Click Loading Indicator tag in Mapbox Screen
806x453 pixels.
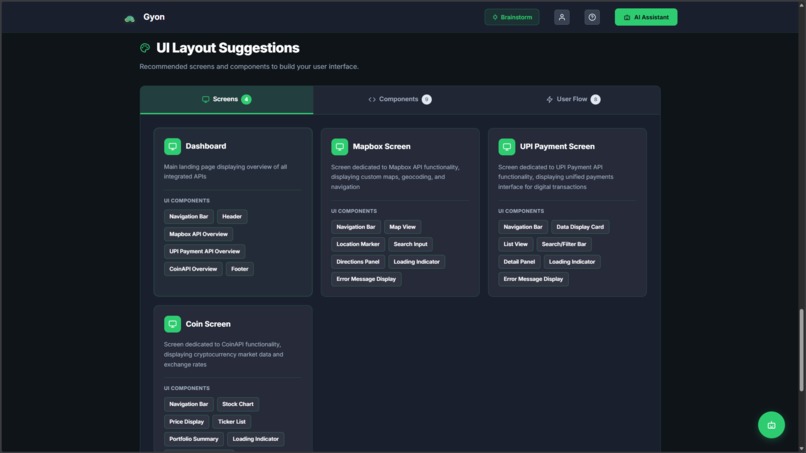tap(416, 262)
